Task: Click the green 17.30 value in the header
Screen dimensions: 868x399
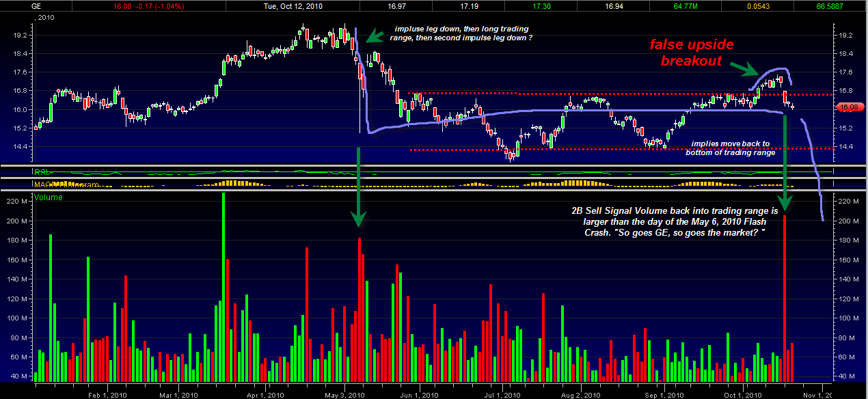Action: [x=542, y=5]
